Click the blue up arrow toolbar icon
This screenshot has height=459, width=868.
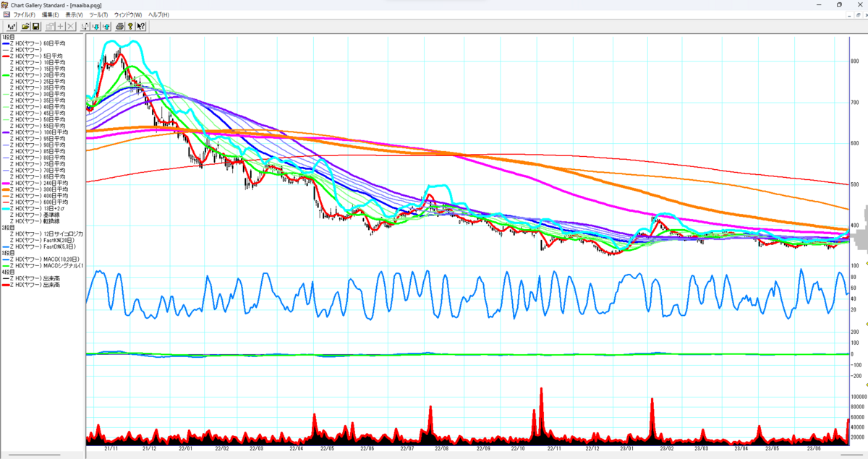click(x=106, y=26)
